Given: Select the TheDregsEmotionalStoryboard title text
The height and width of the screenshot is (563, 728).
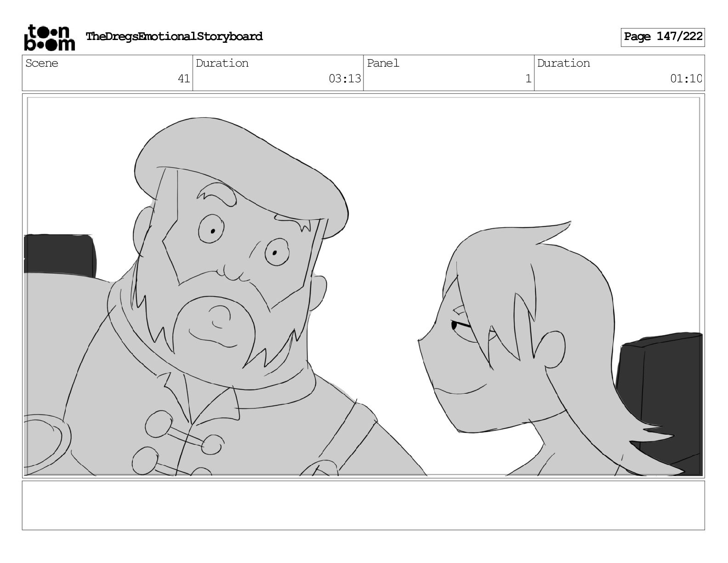Looking at the screenshot, I should [174, 36].
